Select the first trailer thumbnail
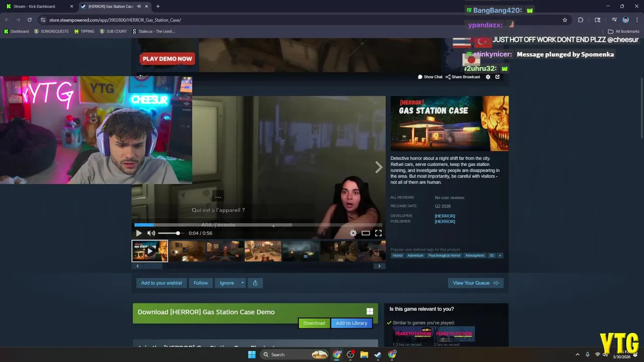 [x=150, y=251]
